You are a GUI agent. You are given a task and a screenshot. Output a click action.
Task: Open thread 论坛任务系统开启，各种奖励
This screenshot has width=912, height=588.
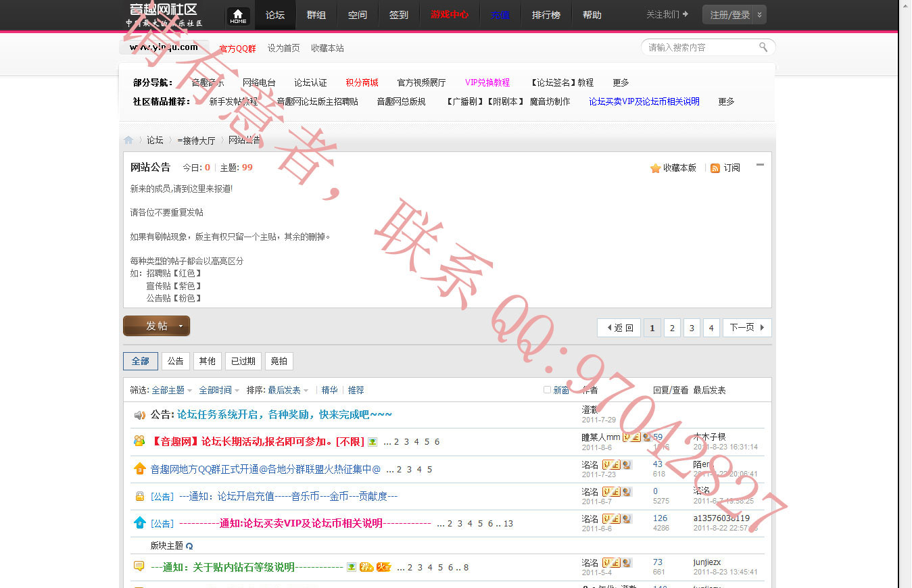coord(285,414)
